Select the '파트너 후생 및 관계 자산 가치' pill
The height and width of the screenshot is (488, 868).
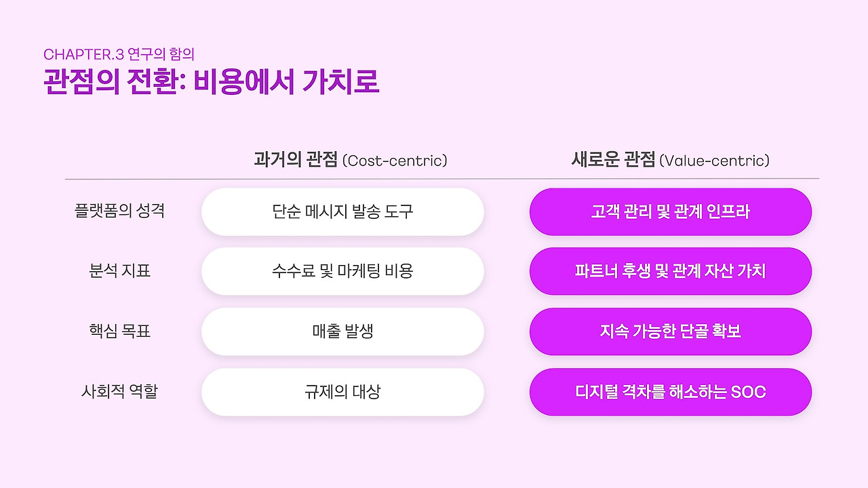[x=671, y=271]
